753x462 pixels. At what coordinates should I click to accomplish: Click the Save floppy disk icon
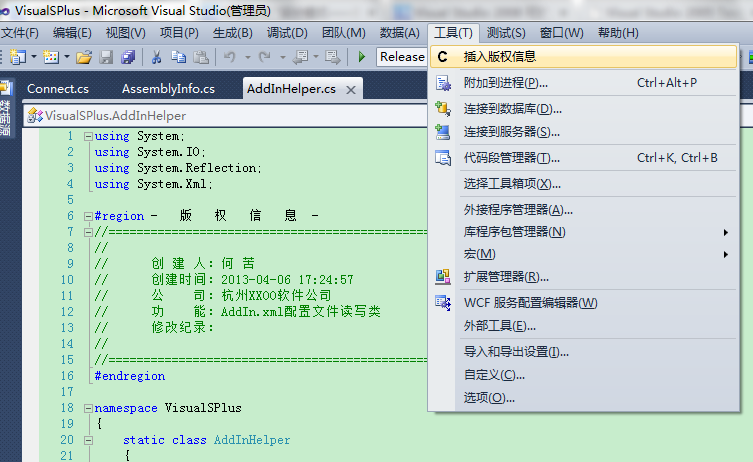[106, 58]
